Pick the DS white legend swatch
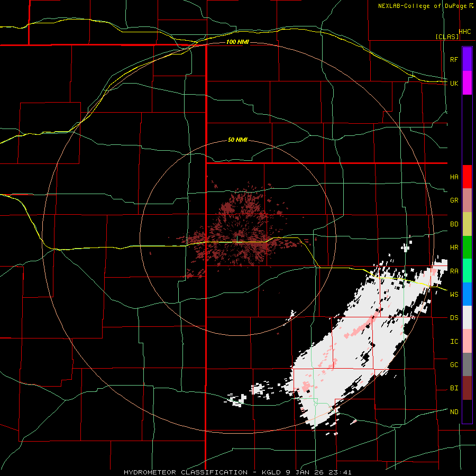This screenshot has height=476, width=476. click(x=467, y=317)
